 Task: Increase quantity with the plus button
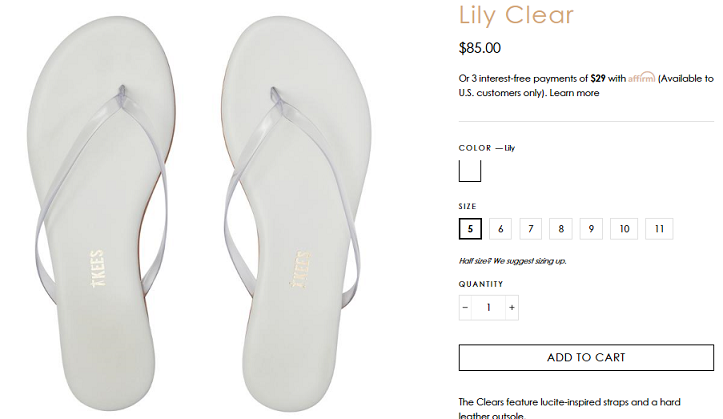[512, 307]
